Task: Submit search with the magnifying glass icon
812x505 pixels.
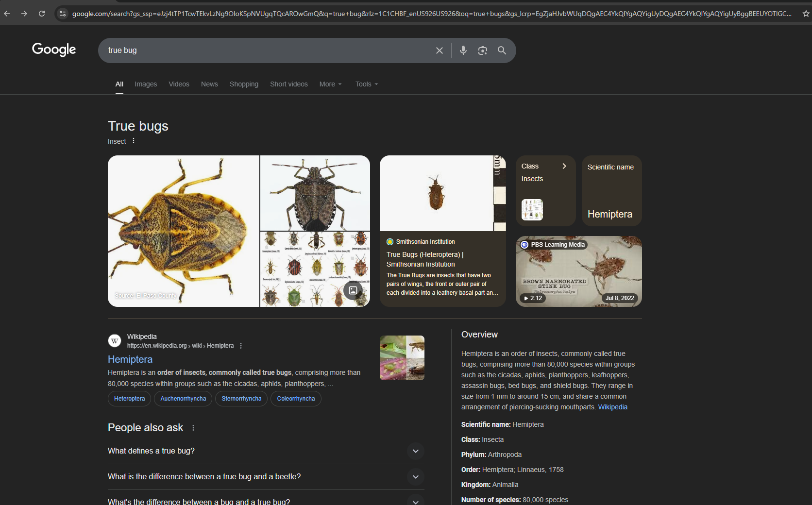Action: pos(502,50)
